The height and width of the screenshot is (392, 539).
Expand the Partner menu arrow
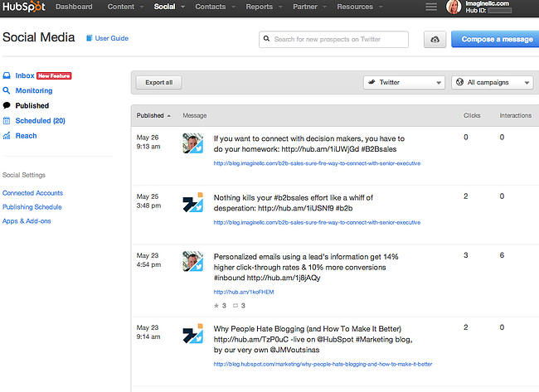coord(325,7)
